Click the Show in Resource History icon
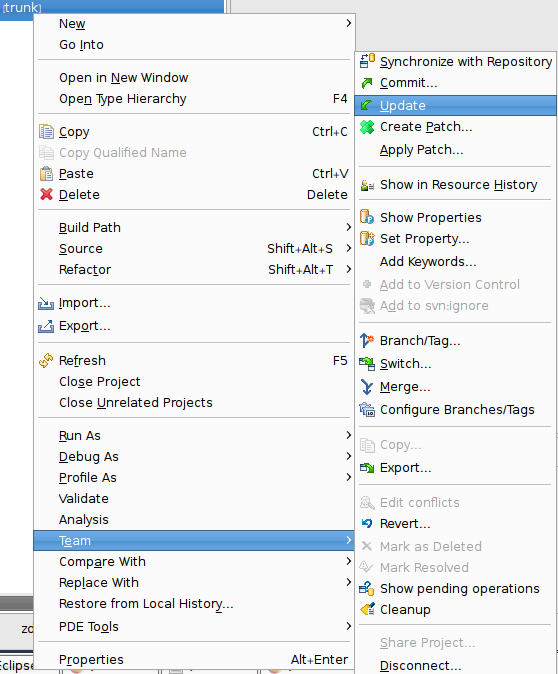Viewport: 558px width, 674px height. [x=367, y=185]
